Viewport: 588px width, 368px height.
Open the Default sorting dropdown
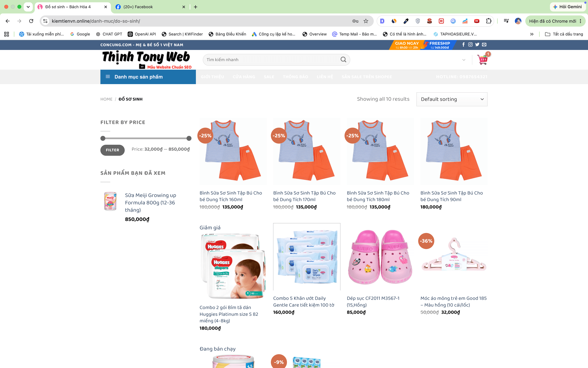tap(452, 99)
